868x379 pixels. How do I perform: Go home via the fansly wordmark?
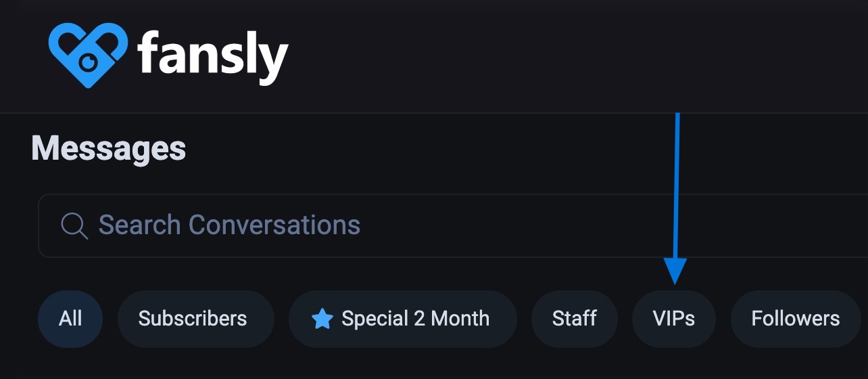tap(214, 56)
